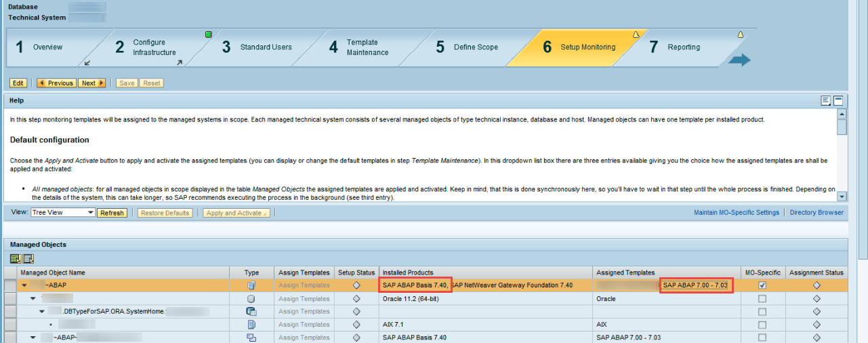This screenshot has width=868, height=343.
Task: Click the instance Type icon in the bottom ~ABAP- row
Action: [251, 337]
